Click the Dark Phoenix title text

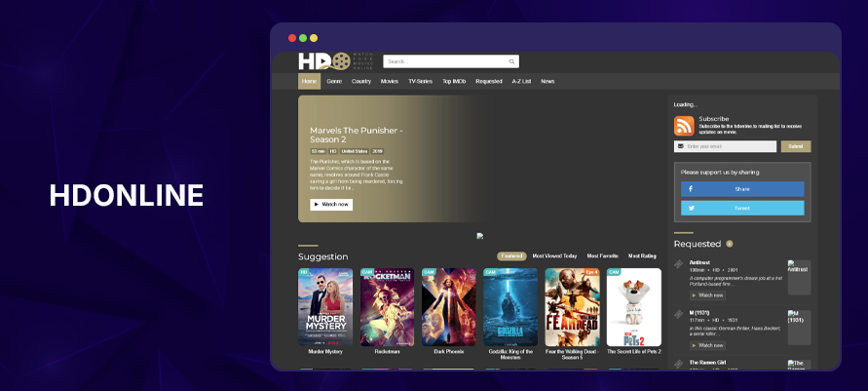coord(449,352)
